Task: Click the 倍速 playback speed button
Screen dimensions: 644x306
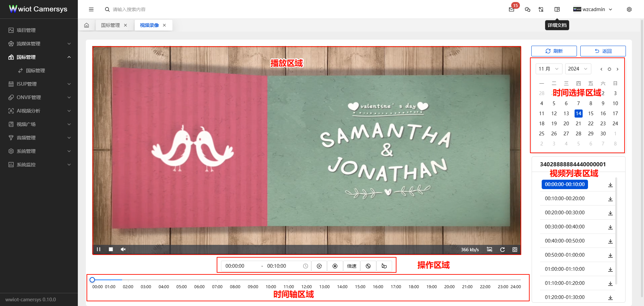Action: (352, 266)
